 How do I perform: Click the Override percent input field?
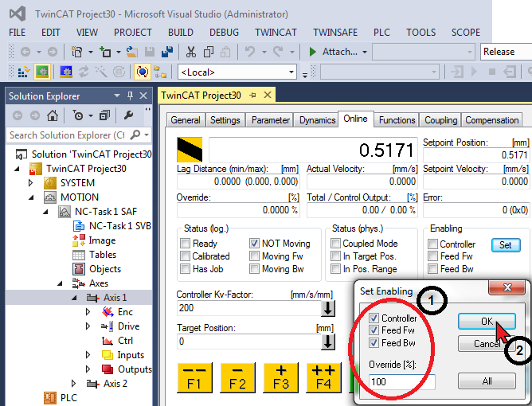(x=401, y=382)
